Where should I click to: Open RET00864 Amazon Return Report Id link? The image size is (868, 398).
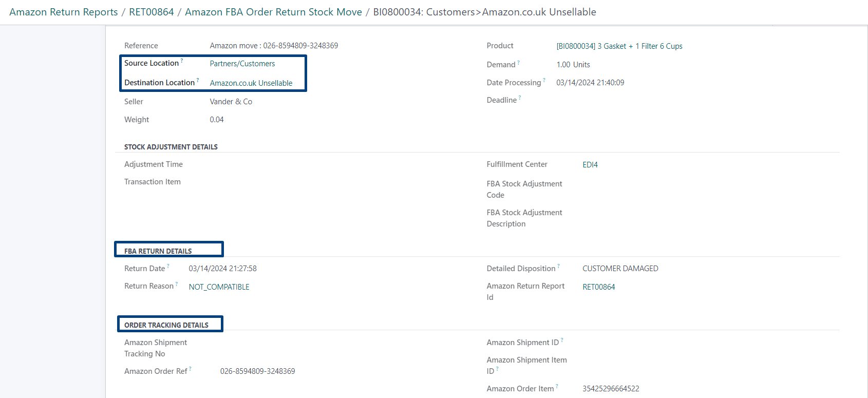[x=599, y=287]
